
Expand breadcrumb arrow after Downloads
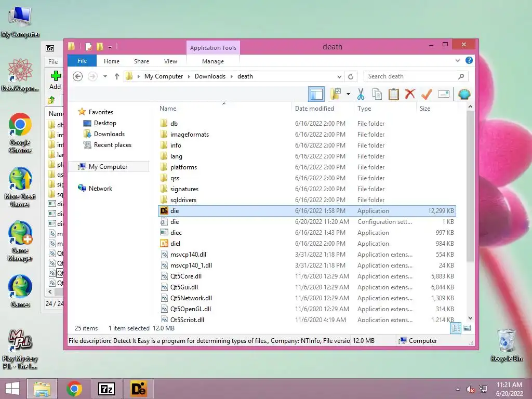(231, 76)
